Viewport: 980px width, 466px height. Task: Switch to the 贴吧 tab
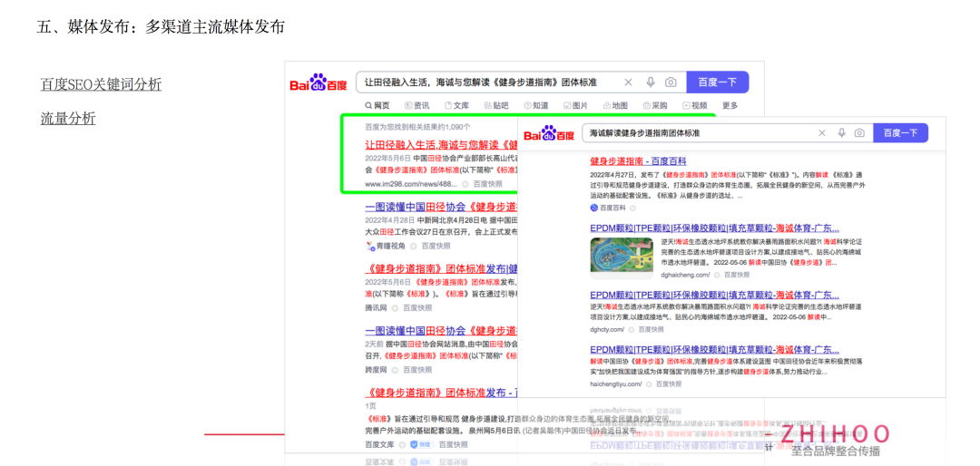click(496, 105)
